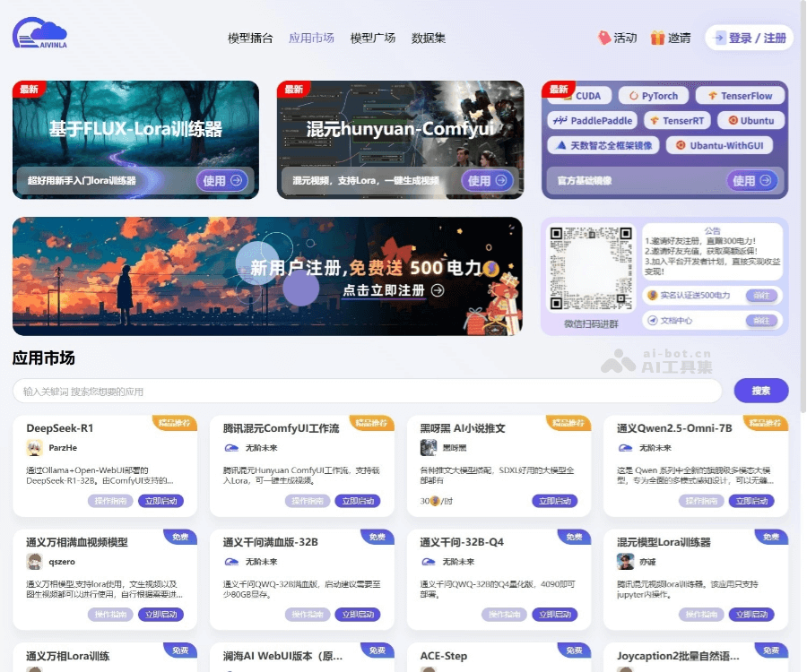Select the TenserRT image tag
This screenshot has width=807, height=672.
tap(680, 120)
